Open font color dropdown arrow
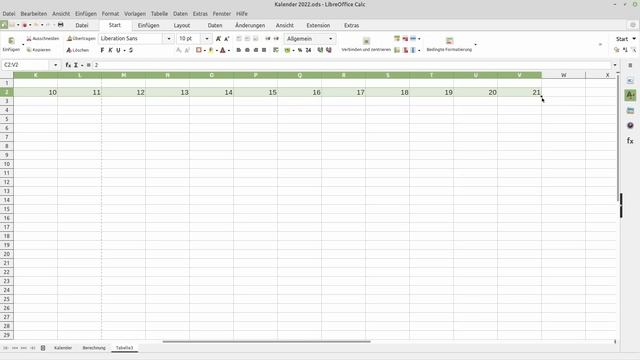 click(x=229, y=50)
